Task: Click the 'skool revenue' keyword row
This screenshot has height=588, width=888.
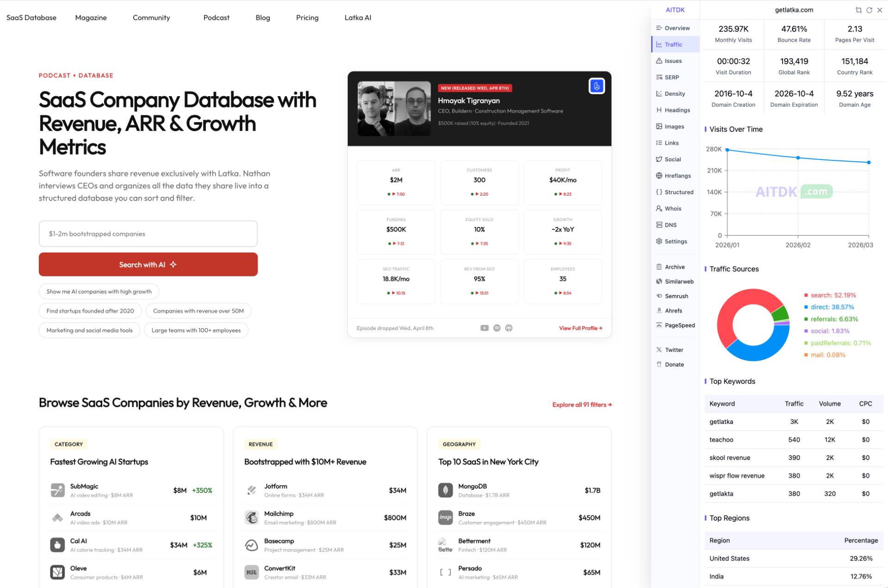Action: [794, 458]
